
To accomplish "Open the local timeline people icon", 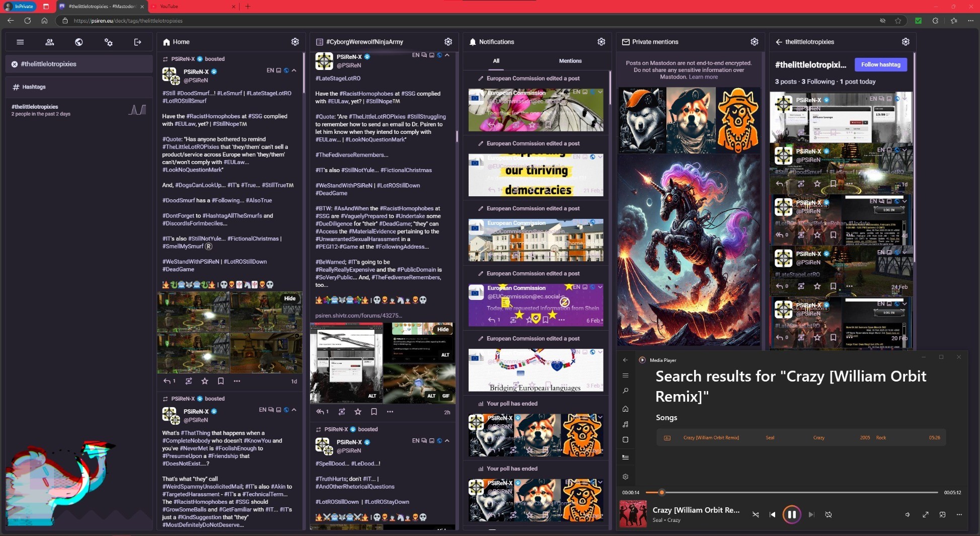I will (49, 42).
